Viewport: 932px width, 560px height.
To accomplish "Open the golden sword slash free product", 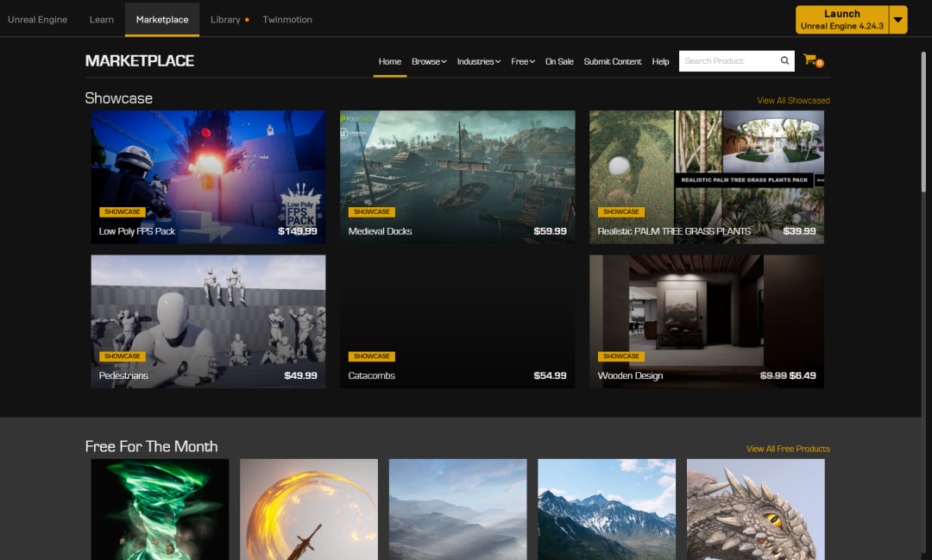I will [x=308, y=509].
